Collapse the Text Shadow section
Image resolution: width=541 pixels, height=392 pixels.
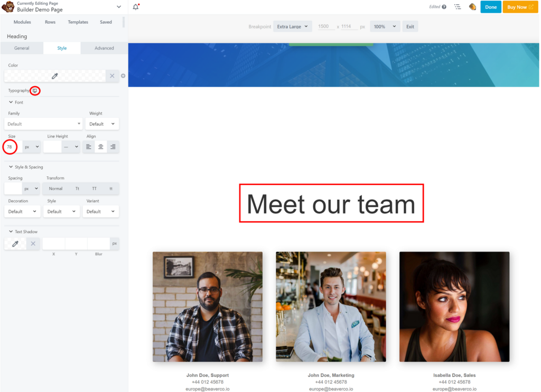tap(23, 231)
